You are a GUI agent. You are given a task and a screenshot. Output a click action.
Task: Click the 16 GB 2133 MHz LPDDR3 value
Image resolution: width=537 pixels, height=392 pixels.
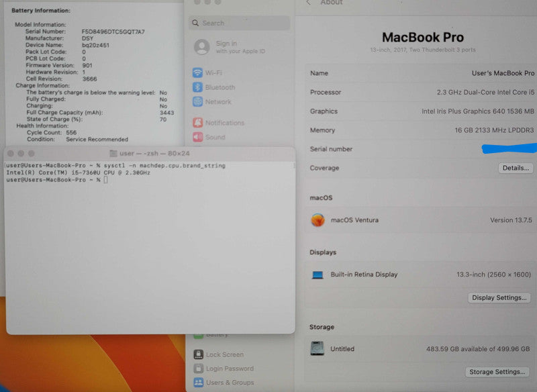(x=494, y=130)
